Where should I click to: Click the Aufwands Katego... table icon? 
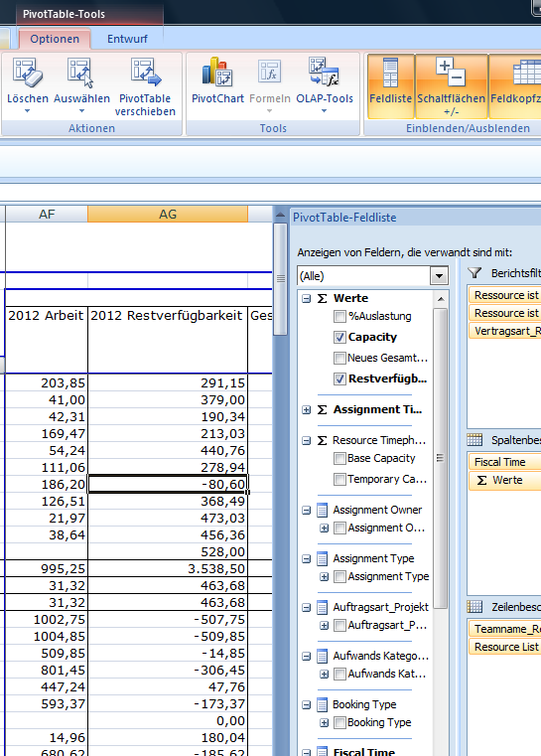(x=323, y=657)
